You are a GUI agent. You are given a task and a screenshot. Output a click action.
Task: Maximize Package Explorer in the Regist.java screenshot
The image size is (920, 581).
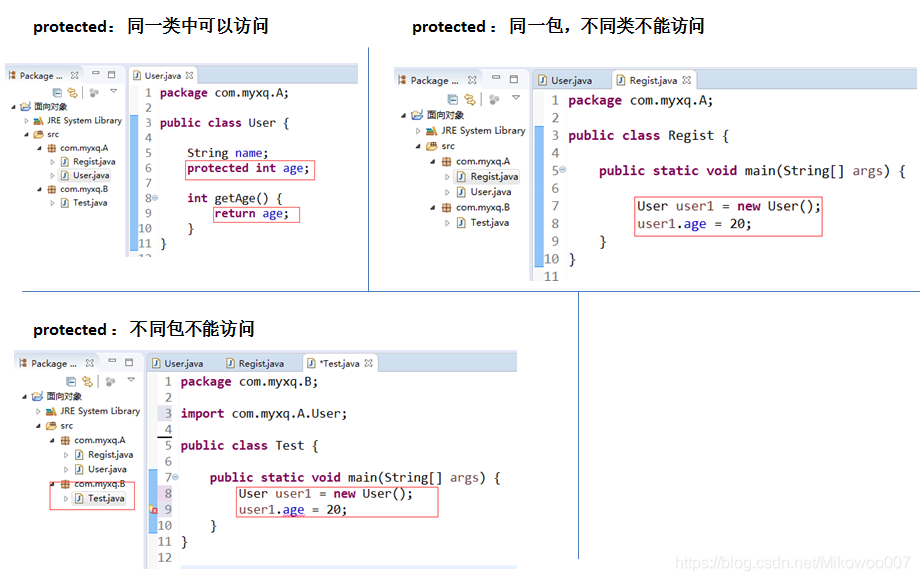tap(514, 79)
